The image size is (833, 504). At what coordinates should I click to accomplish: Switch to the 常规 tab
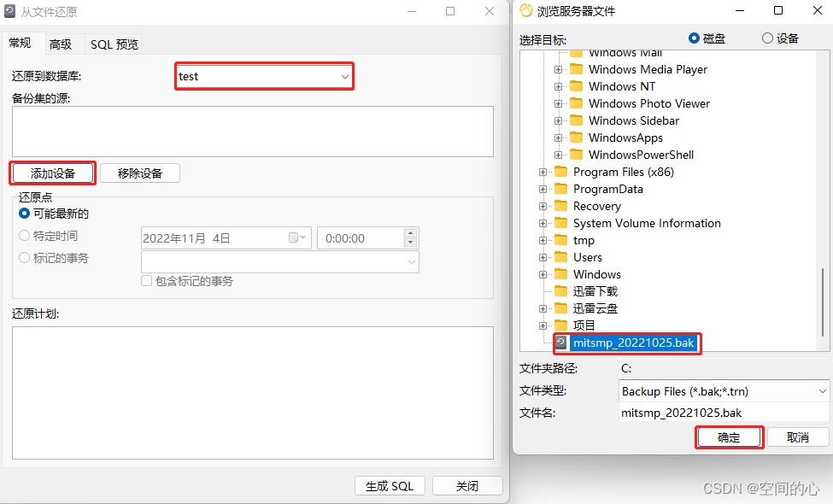(x=21, y=43)
